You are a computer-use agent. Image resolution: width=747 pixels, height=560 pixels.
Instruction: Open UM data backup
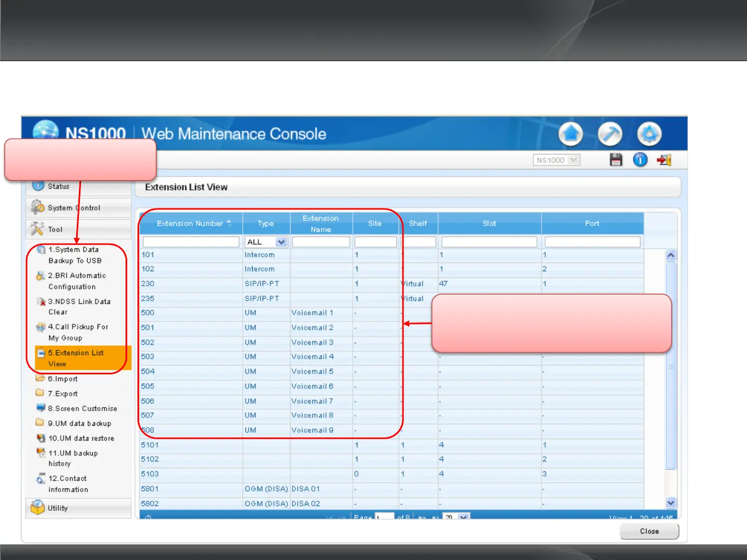(x=79, y=424)
